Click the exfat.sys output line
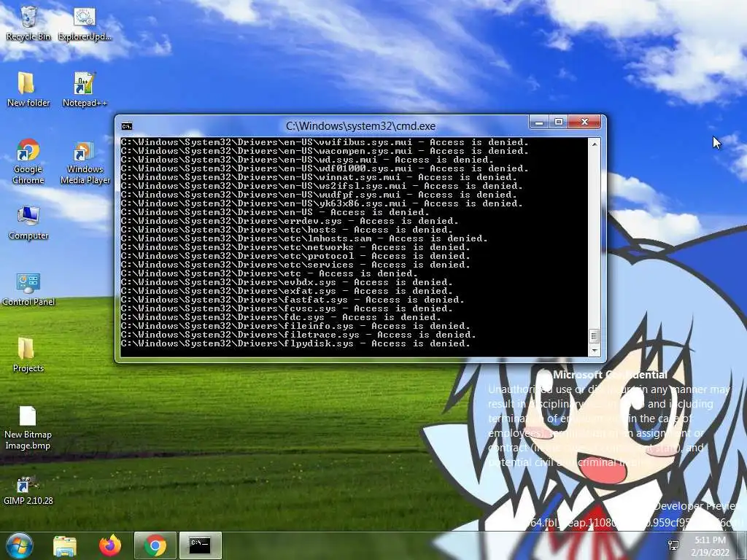This screenshot has width=747, height=560. 286,291
